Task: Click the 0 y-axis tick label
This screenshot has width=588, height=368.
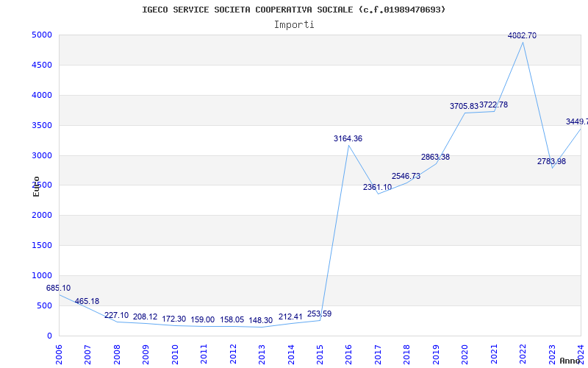Action: coord(49,336)
